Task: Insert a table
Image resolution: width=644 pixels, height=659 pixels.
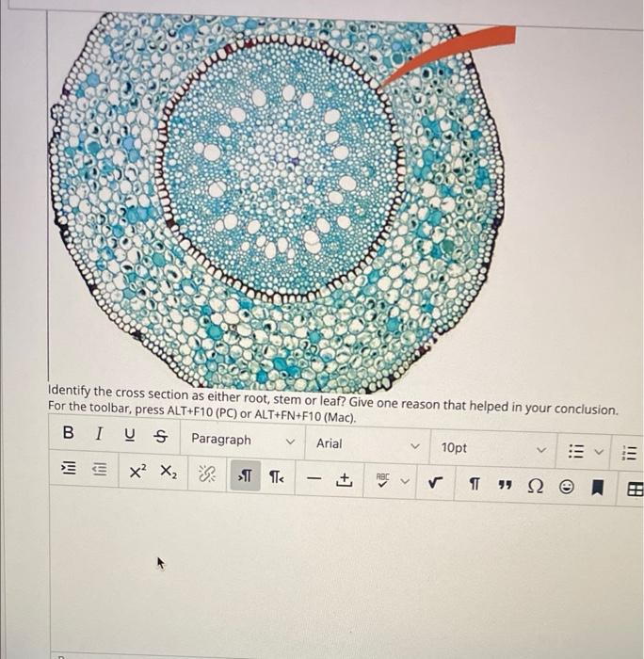Action: pos(635,490)
